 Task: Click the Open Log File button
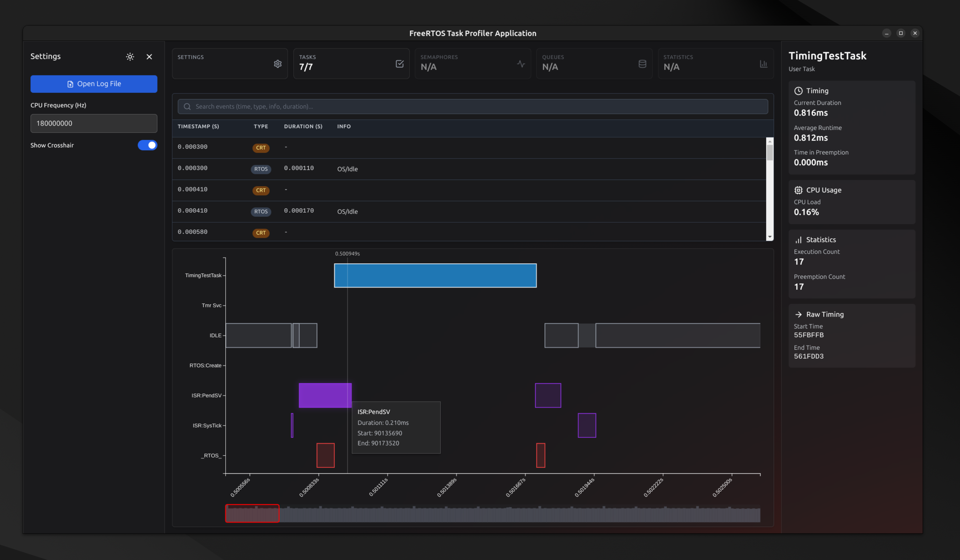94,84
